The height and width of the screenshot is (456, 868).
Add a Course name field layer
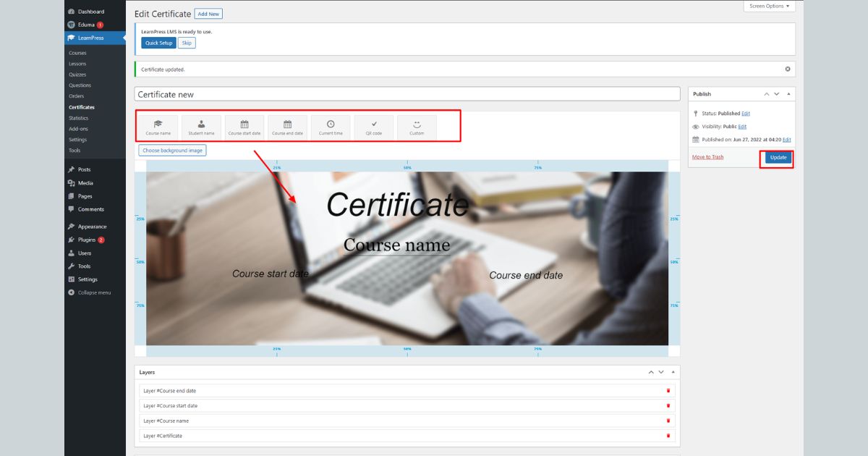tap(158, 127)
